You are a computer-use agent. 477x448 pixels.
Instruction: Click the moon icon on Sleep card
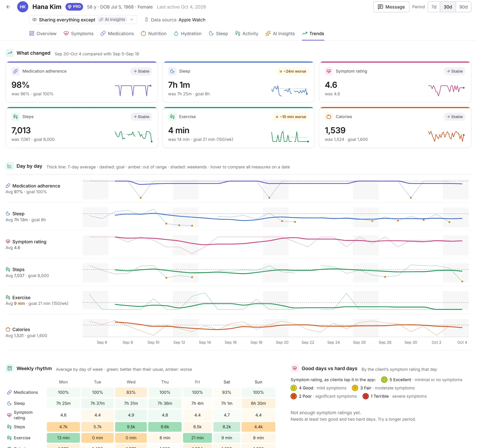[172, 71]
